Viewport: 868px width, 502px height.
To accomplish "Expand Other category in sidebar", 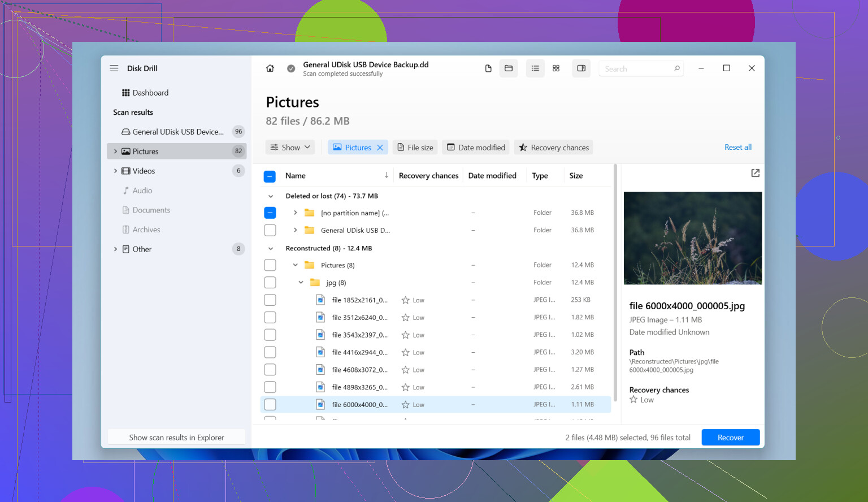I will (115, 249).
